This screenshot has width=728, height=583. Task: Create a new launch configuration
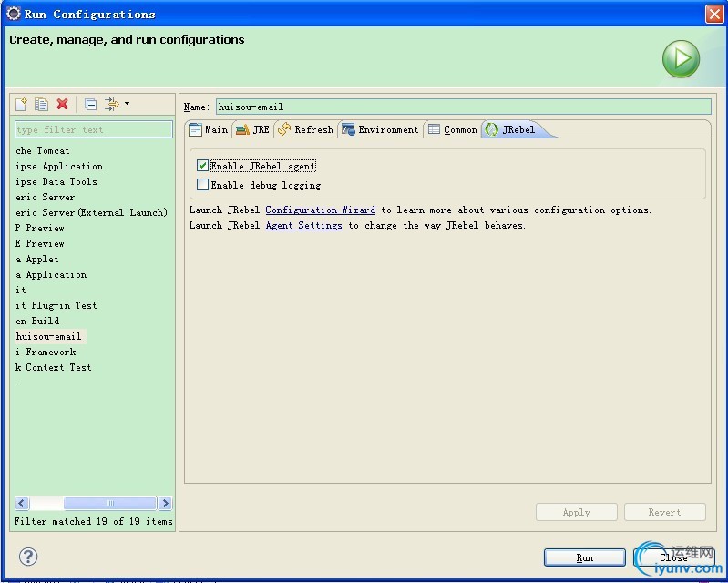[21, 104]
